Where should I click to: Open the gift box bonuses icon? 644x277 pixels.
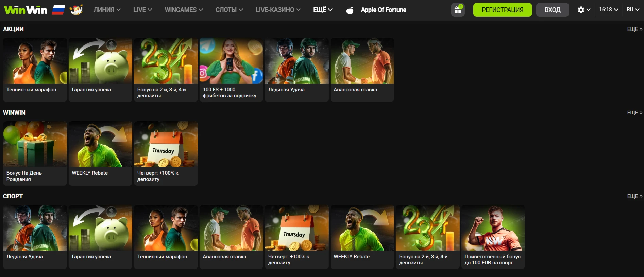click(458, 10)
